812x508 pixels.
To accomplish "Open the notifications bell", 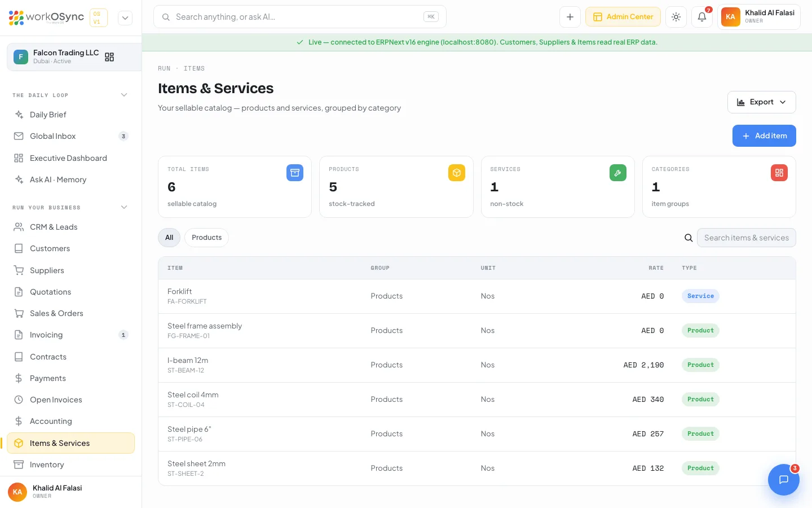I will [x=702, y=17].
